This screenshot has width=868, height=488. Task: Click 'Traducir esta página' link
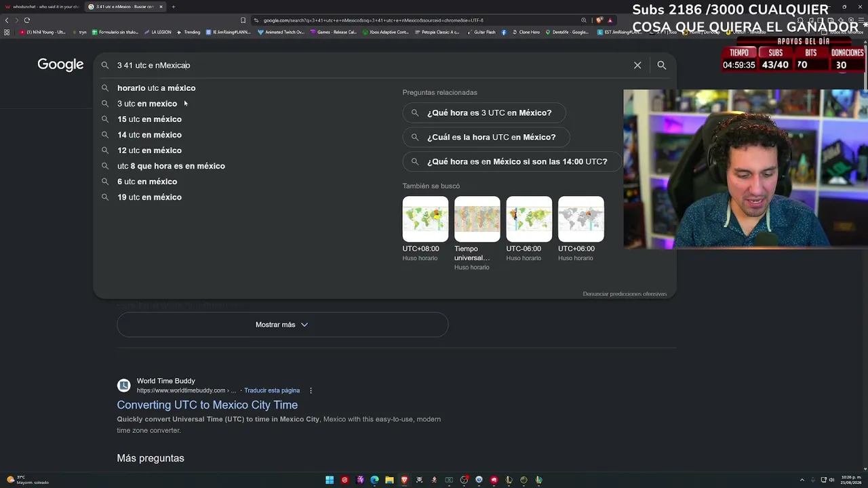pos(272,390)
